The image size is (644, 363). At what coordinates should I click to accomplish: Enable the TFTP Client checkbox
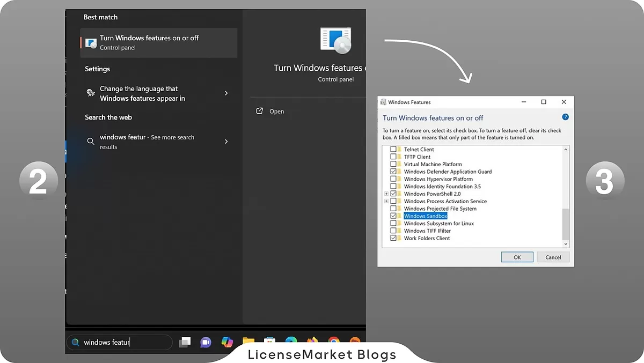pos(393,157)
